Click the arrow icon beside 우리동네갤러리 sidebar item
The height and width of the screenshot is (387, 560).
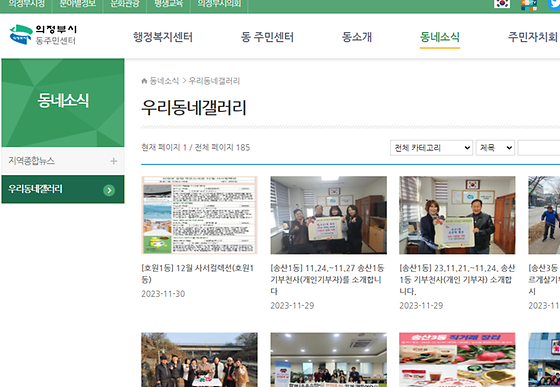click(109, 190)
